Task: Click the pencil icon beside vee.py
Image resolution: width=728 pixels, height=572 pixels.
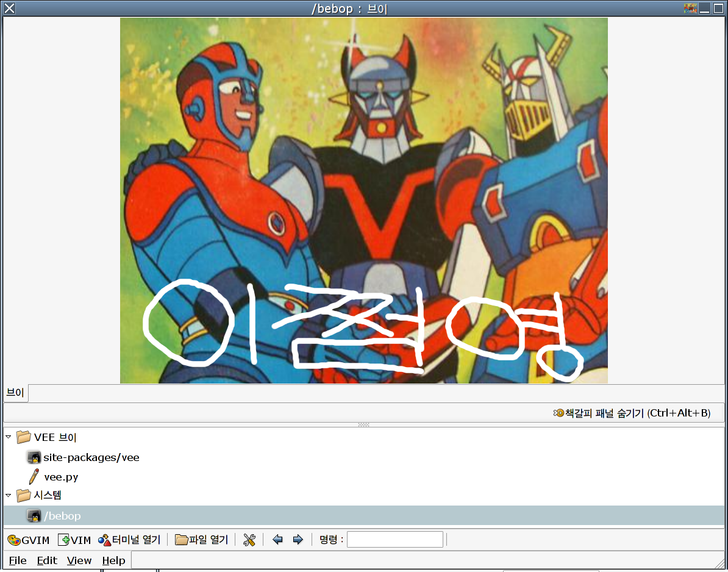Action: [x=35, y=477]
